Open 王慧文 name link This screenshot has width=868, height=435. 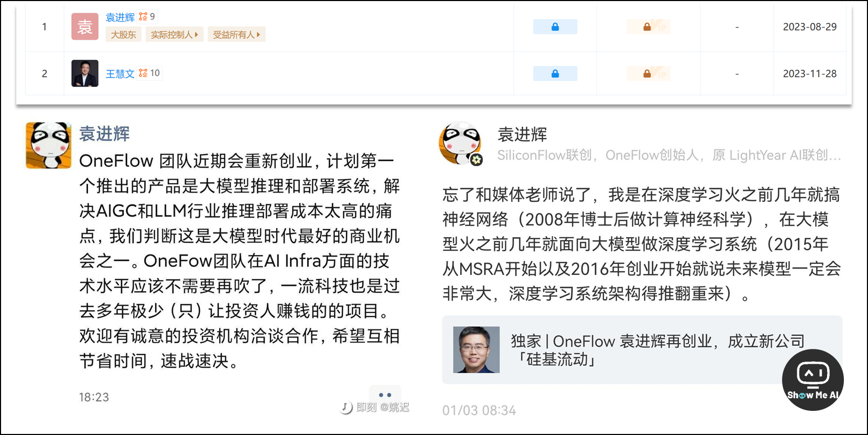tap(120, 74)
